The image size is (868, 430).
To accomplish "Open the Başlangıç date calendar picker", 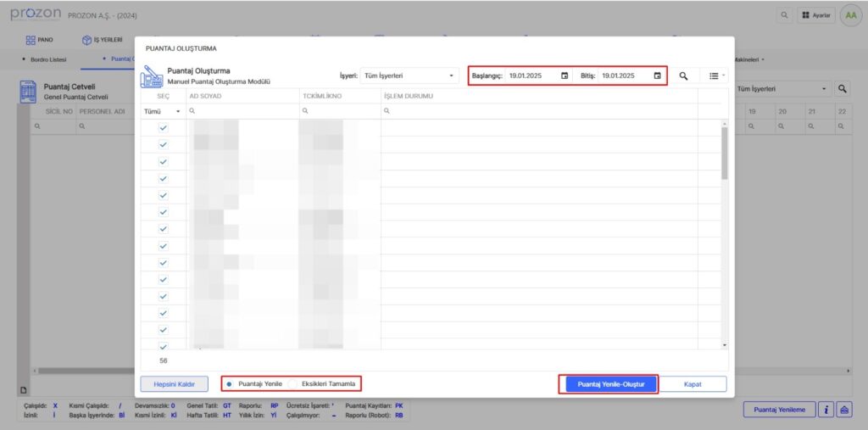I will click(565, 75).
